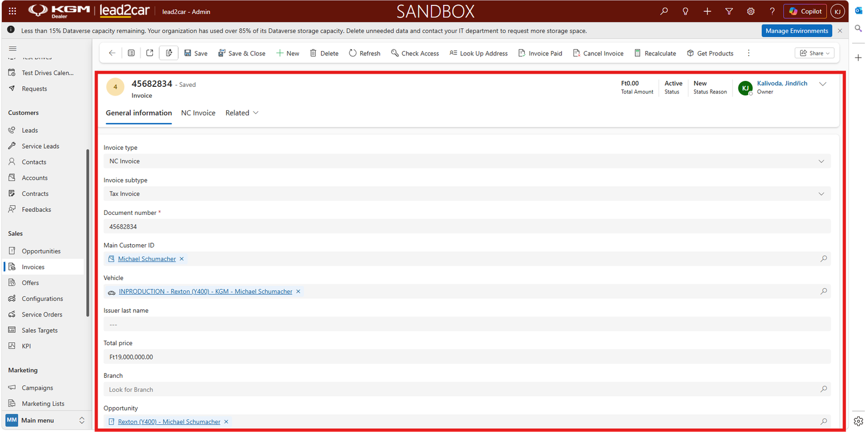Click Save in the command bar
The width and height of the screenshot is (868, 432).
[196, 53]
